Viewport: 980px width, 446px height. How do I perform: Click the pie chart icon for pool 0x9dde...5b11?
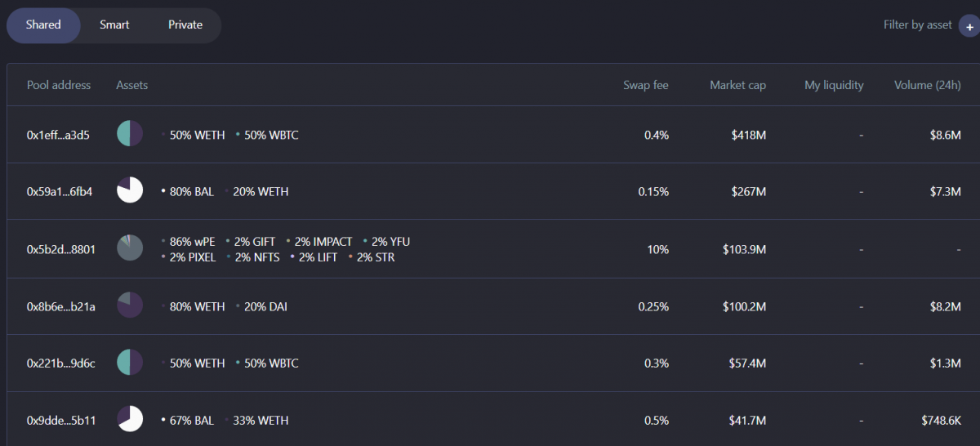point(130,420)
